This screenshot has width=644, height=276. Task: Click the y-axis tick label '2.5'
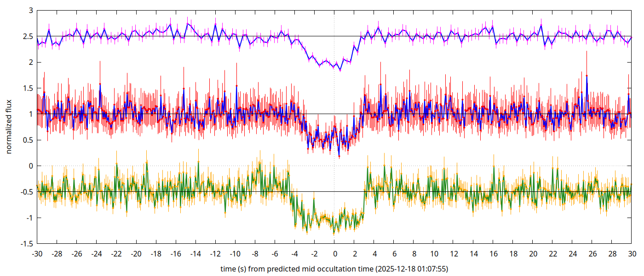(x=27, y=36)
